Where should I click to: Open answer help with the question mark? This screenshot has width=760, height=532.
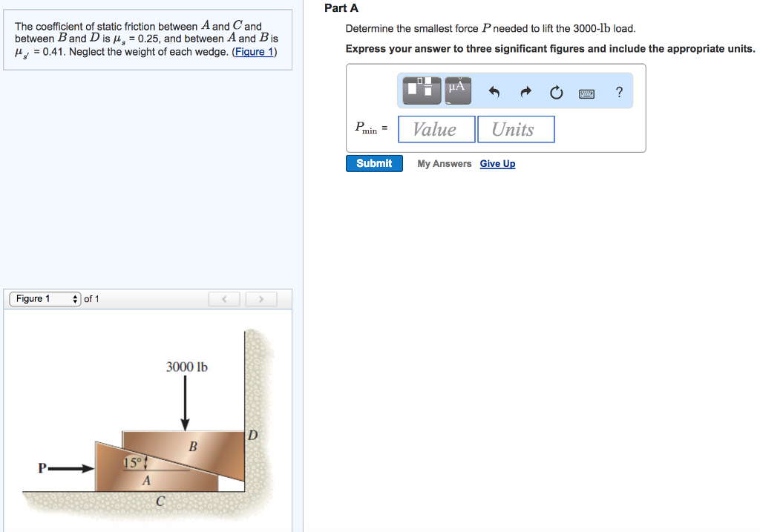619,91
